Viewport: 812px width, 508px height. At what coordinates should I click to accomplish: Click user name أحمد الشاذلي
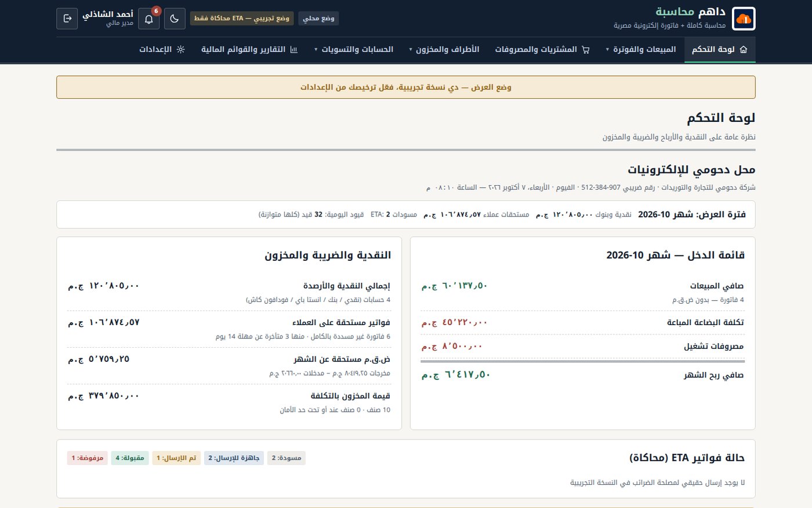point(108,14)
